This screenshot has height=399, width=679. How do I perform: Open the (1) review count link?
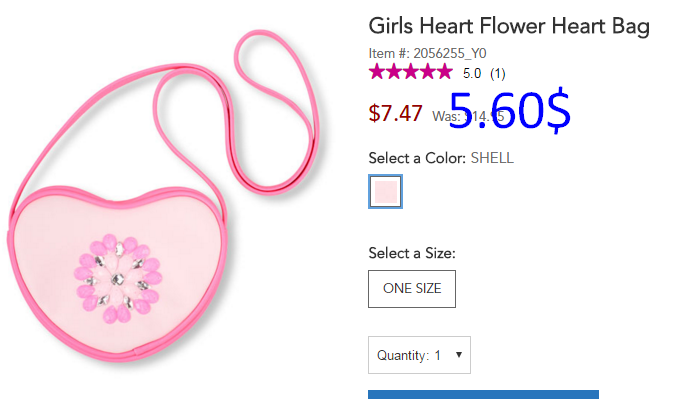(498, 74)
